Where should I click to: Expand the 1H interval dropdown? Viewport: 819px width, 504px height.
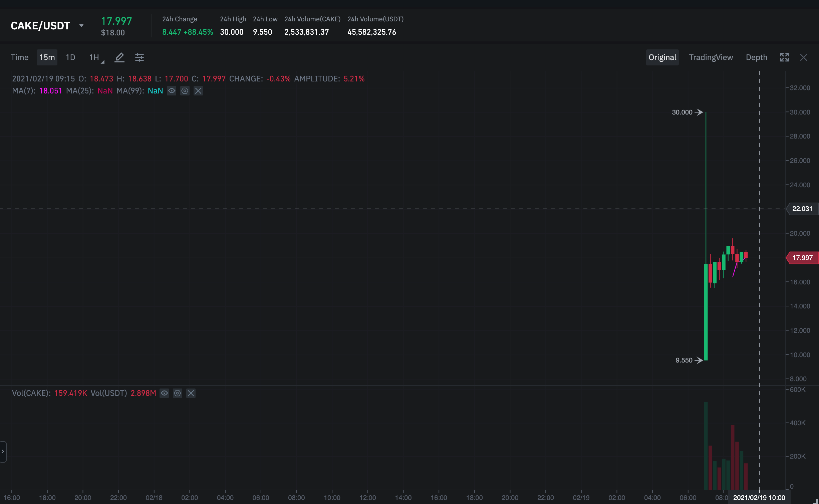97,57
